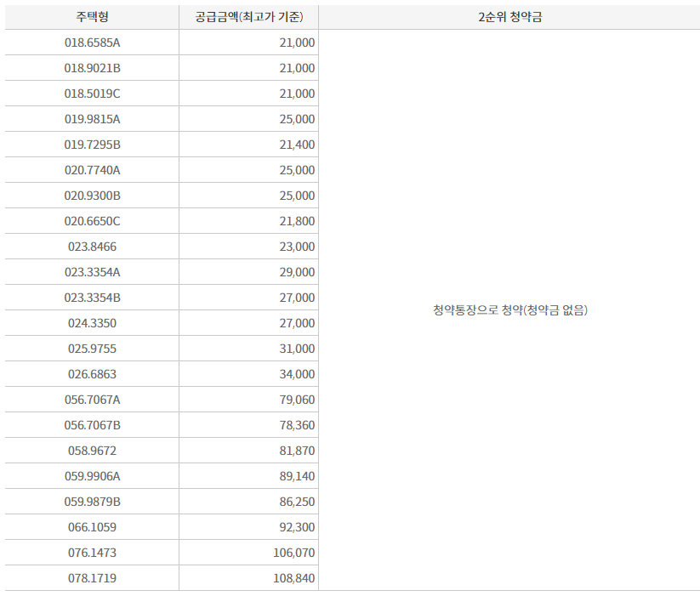Select housing type 059.9906A
This screenshot has width=700, height=596.
tap(92, 476)
